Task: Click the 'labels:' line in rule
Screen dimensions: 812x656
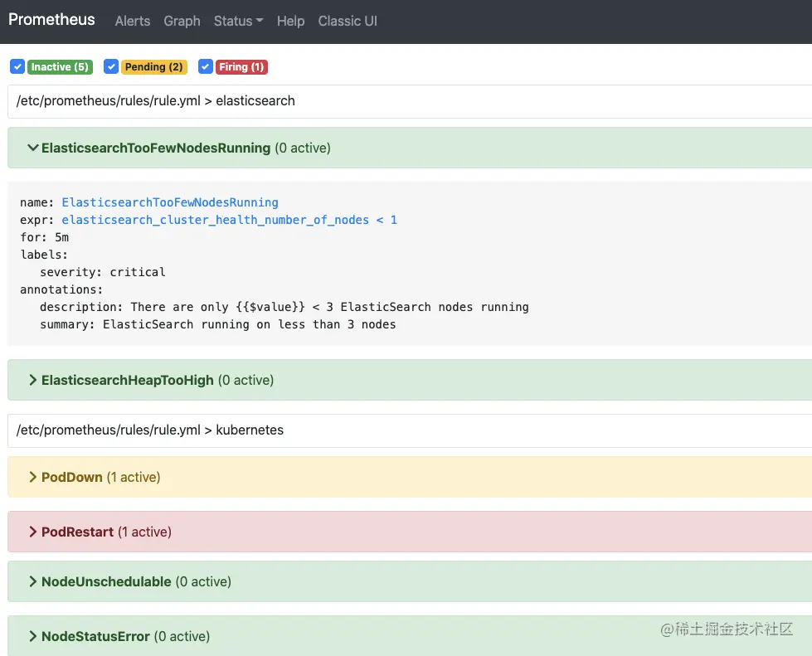Action: [x=44, y=255]
